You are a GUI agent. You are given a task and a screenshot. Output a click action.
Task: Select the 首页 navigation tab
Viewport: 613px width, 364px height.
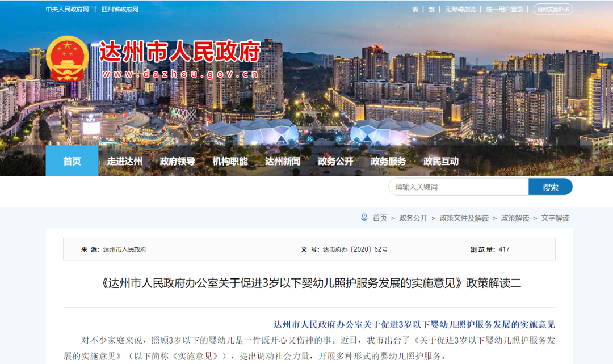click(x=72, y=161)
